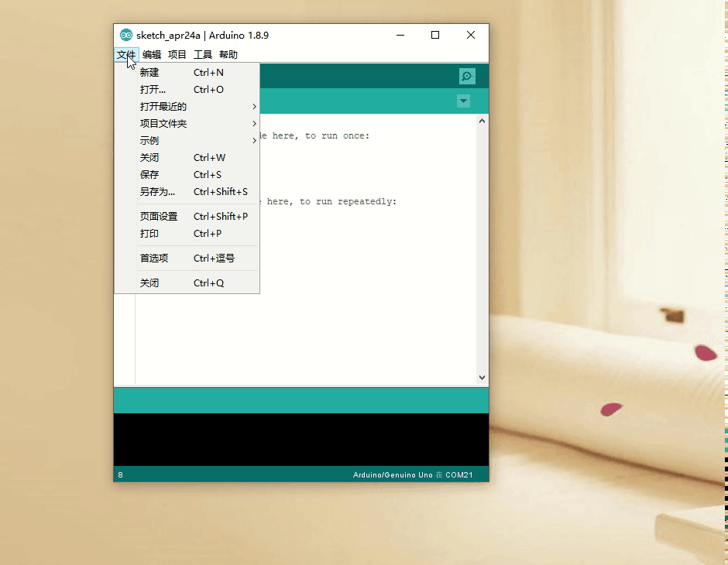Screen dimensions: 728x565
Task: Maximize the Arduino window
Action: click(x=435, y=36)
